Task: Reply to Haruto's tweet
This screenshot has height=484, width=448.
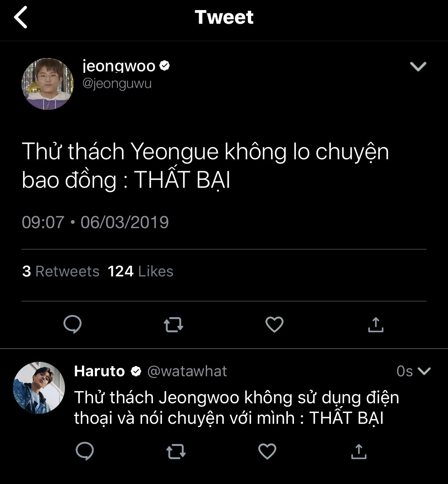Action: coord(85,451)
